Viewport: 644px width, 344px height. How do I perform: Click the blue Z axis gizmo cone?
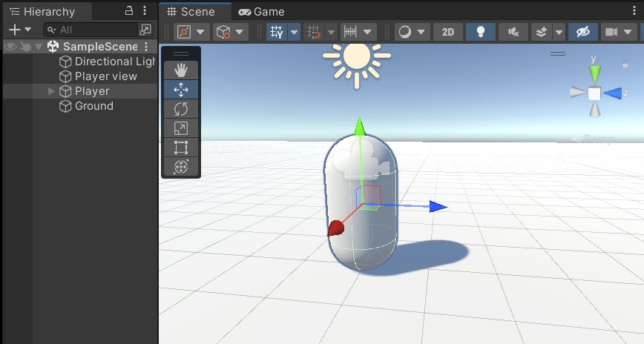613,93
